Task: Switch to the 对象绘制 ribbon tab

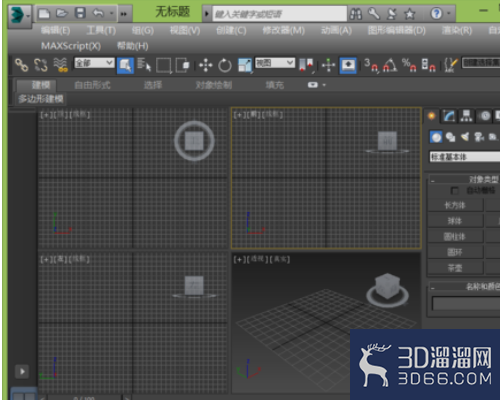Action: coord(214,85)
